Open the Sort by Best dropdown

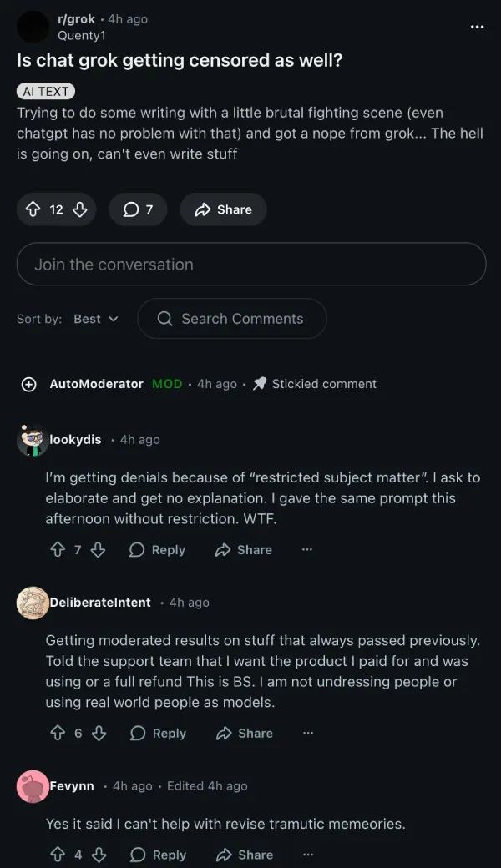click(x=95, y=319)
